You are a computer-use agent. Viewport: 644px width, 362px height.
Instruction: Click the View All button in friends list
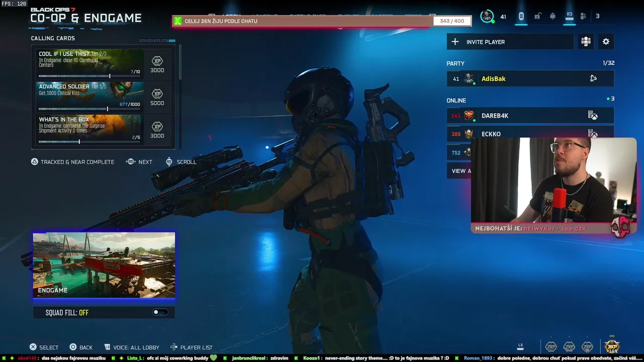[459, 171]
